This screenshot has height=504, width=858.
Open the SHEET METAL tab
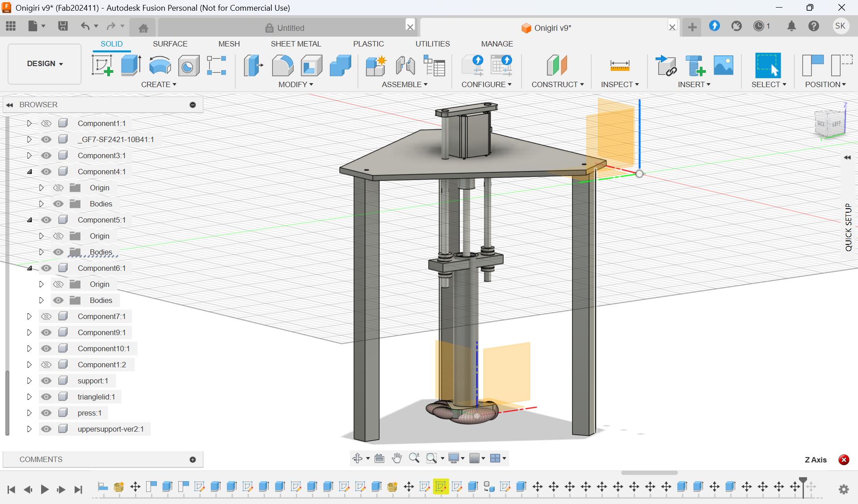pyautogui.click(x=295, y=44)
